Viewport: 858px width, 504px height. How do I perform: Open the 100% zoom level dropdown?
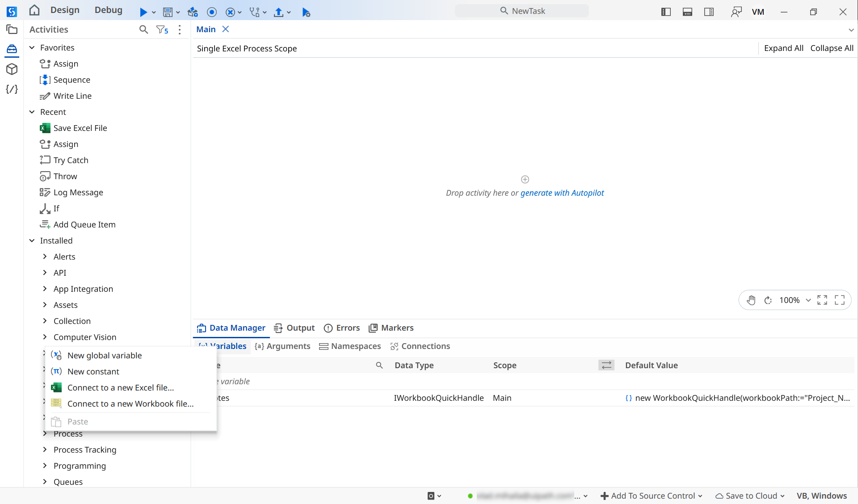[808, 300]
